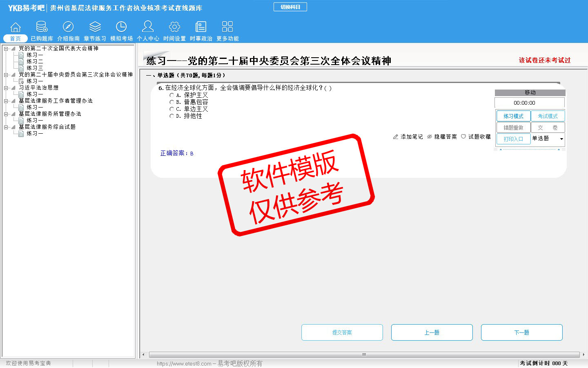The image size is (588, 368).
Task: Collapse the 习近平法治思想 tree node
Action: [6, 88]
